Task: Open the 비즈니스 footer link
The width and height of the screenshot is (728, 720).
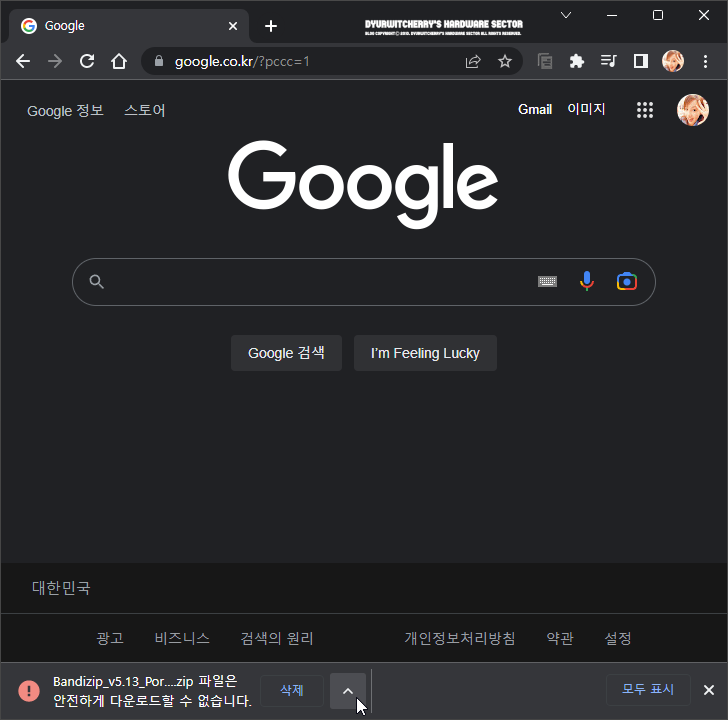Action: click(182, 638)
